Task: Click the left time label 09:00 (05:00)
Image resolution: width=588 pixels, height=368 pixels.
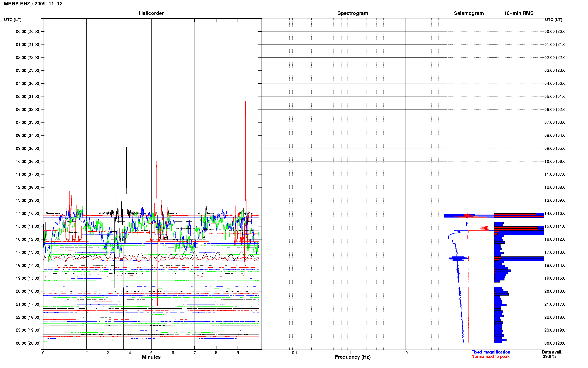Action: point(28,148)
